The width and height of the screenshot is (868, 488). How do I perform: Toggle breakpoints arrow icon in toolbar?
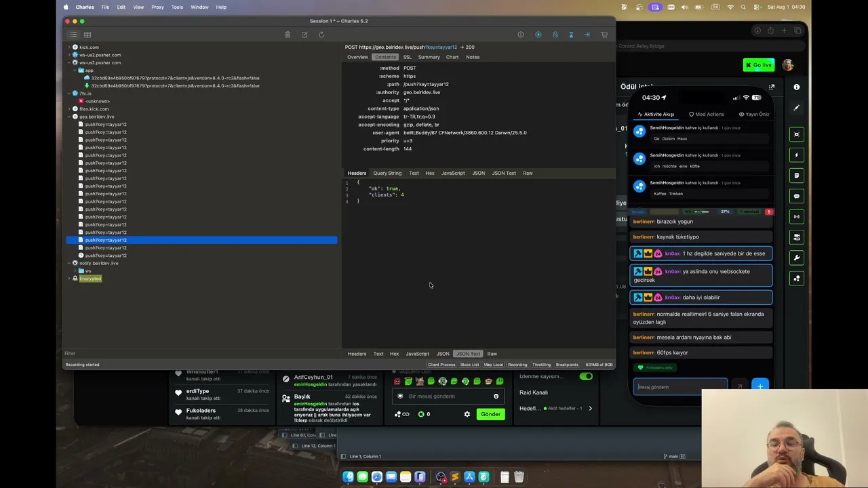click(587, 35)
